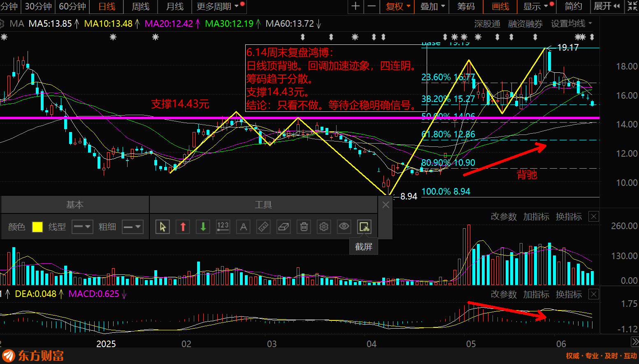Select the 日线 daily chart tab
Image resolution: width=639 pixels, height=364 pixels.
(x=107, y=7)
